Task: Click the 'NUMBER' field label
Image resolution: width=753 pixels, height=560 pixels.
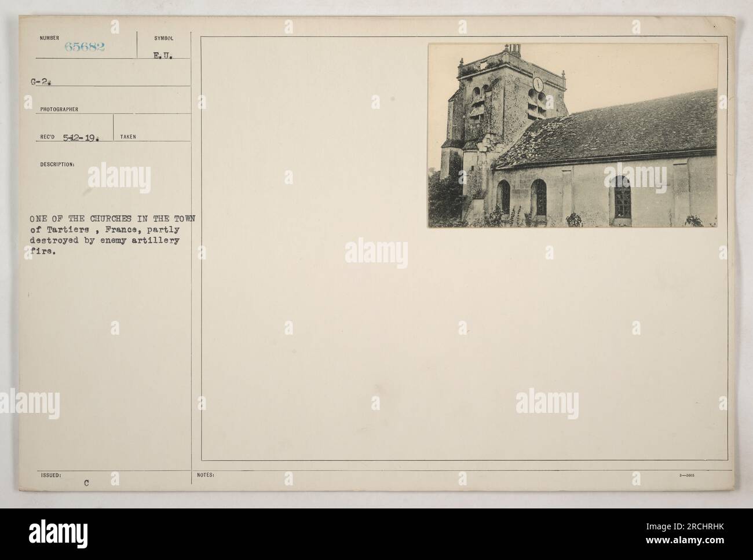Action: (x=49, y=38)
